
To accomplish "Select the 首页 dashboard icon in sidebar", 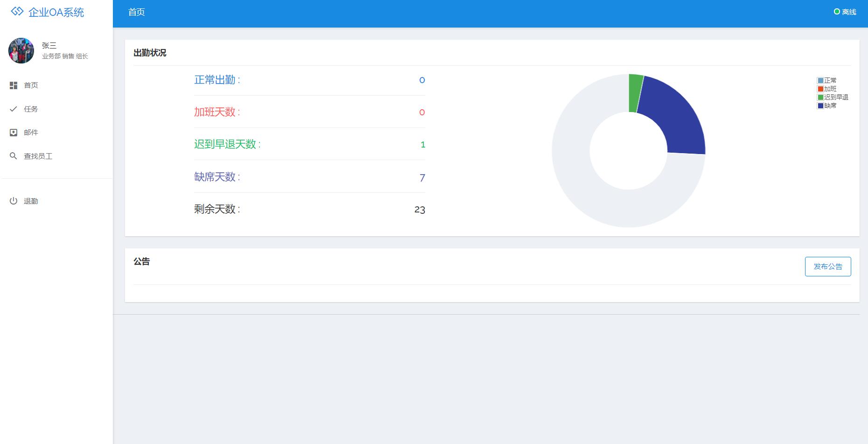I will click(14, 85).
